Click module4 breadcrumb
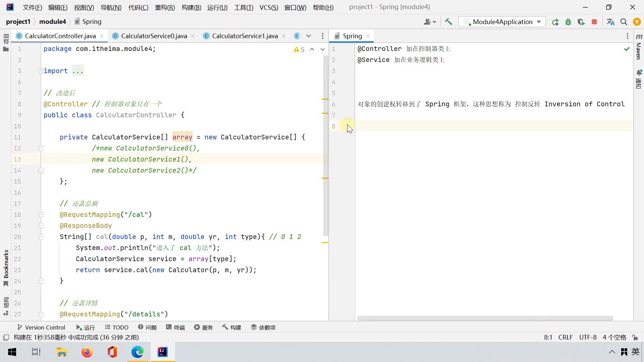Screen dimensions: 644x362 coord(53,21)
